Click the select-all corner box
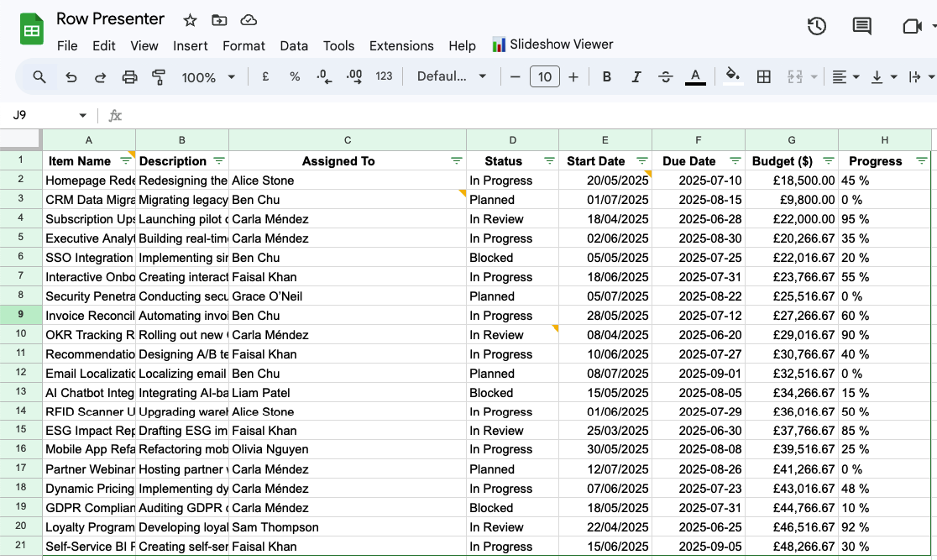Screen dimensions: 937x560 point(21,140)
